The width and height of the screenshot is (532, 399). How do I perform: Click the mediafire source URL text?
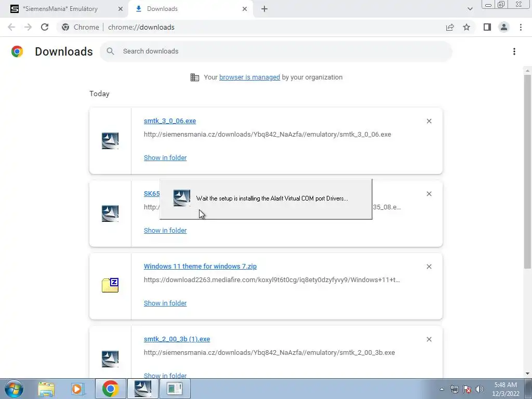[x=272, y=280]
